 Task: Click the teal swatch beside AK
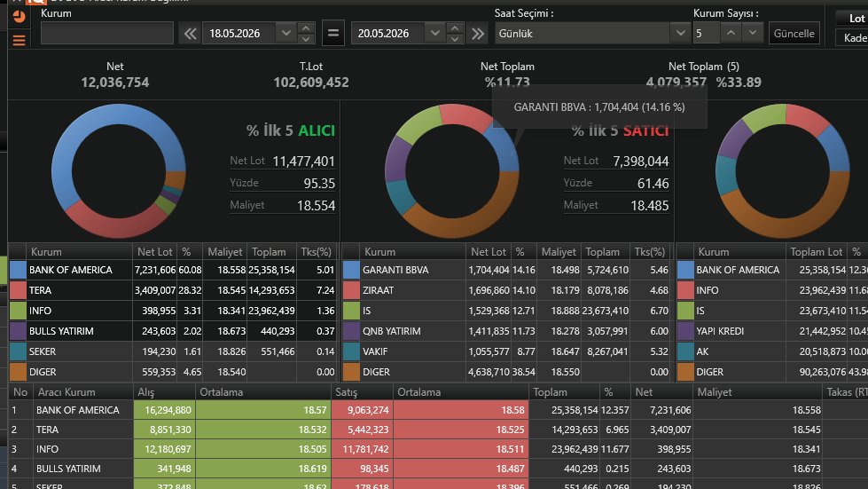pyautogui.click(x=685, y=351)
